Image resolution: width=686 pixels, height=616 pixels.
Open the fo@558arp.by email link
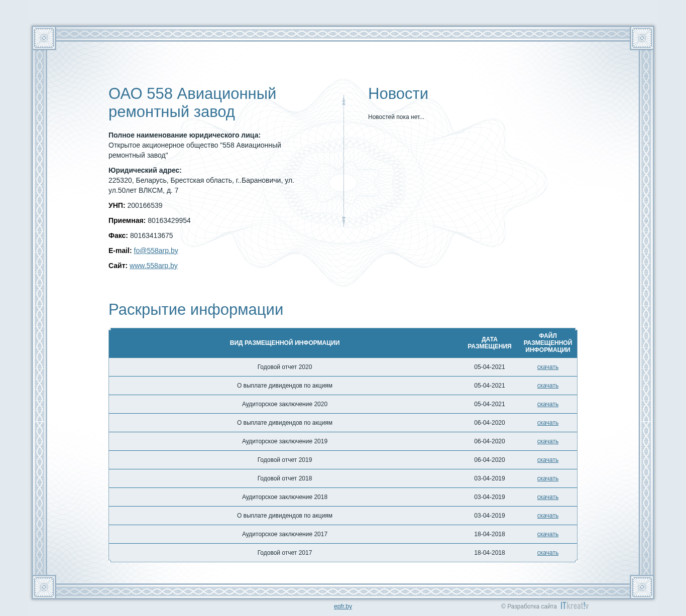pyautogui.click(x=156, y=251)
